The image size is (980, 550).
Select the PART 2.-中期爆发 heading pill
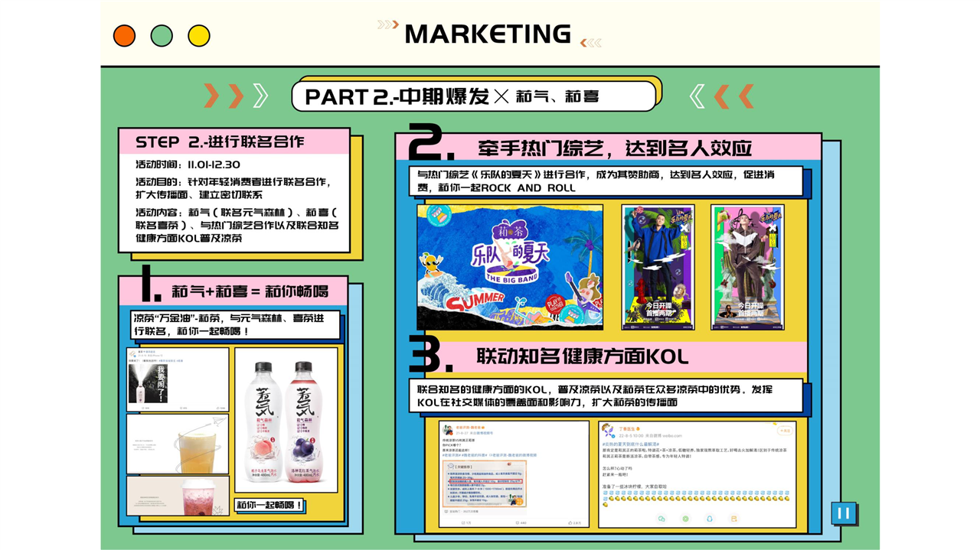tap(474, 96)
